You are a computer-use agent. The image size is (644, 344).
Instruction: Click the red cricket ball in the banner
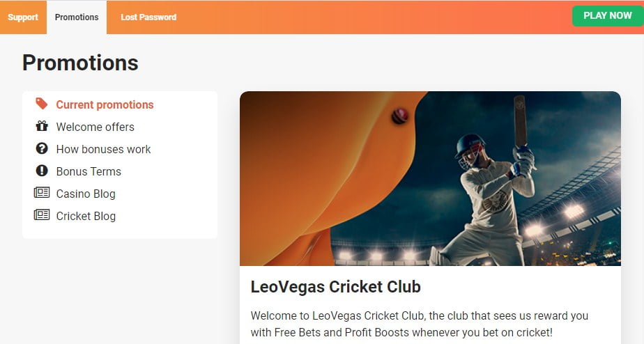coord(399,116)
